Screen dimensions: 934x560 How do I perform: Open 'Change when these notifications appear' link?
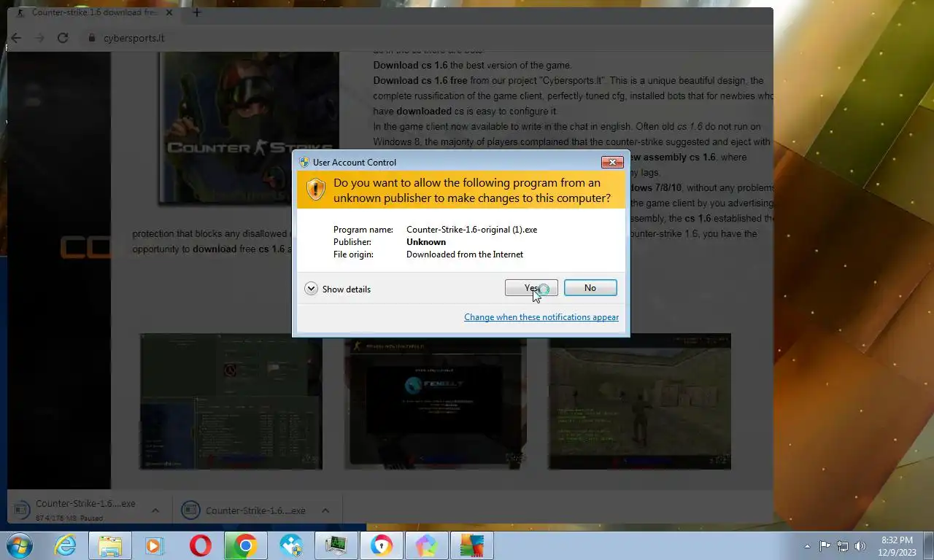pos(541,317)
